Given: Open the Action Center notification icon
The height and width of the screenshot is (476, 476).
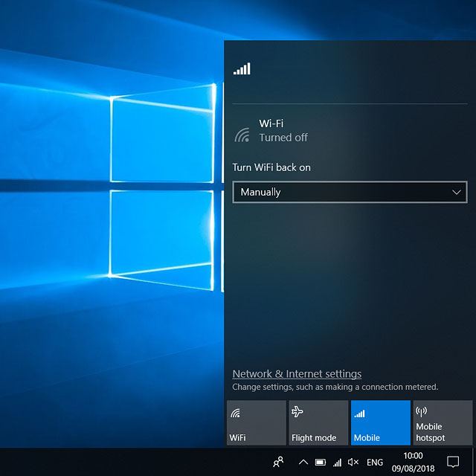Looking at the screenshot, I should click(x=452, y=462).
